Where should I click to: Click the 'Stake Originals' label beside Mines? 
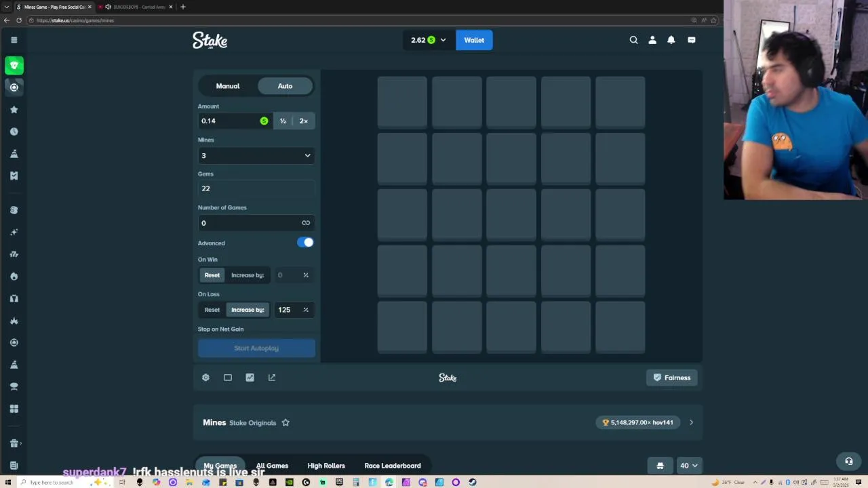tap(252, 423)
